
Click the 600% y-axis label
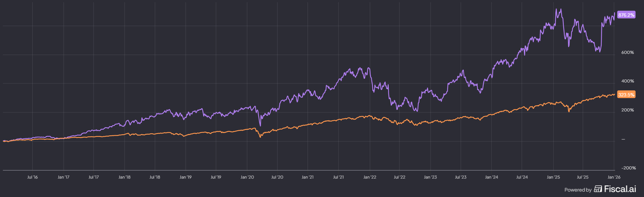(x=627, y=52)
